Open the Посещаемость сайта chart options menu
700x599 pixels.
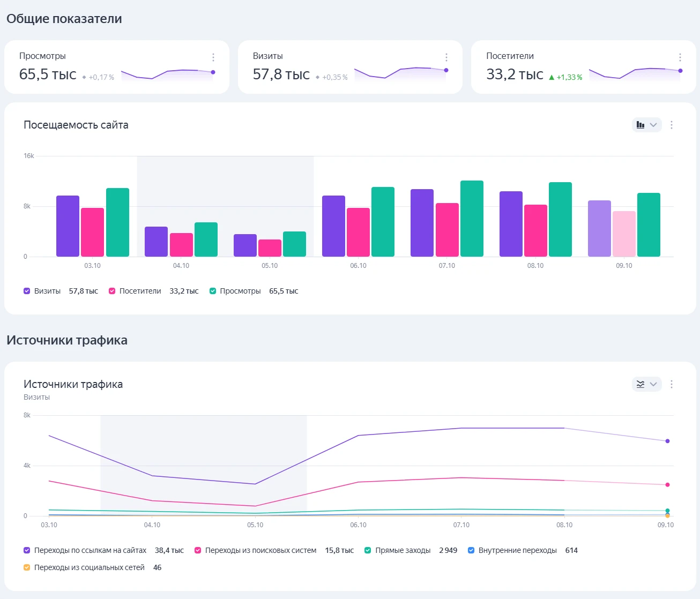point(672,125)
